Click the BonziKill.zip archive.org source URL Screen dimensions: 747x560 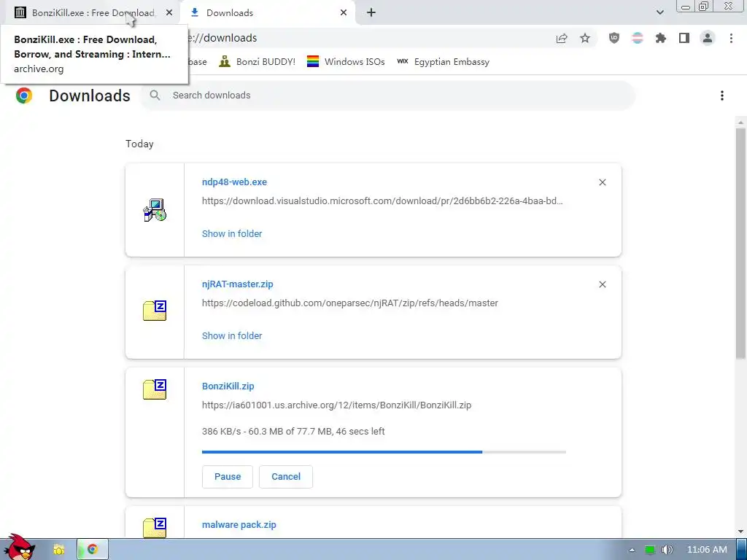coord(337,405)
